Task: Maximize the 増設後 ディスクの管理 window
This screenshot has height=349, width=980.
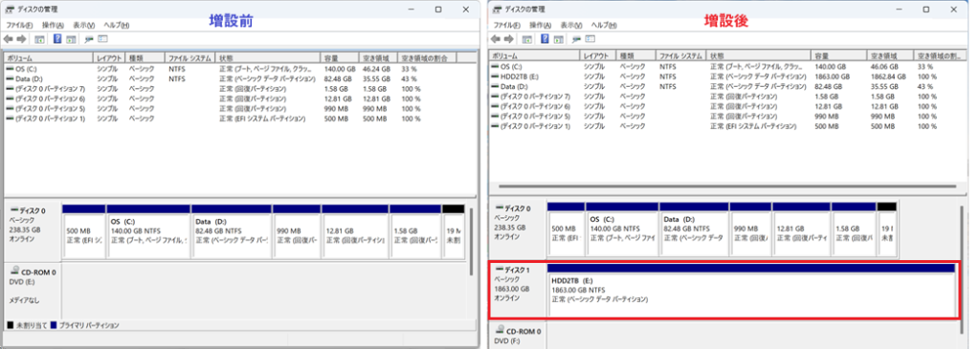Action: [x=926, y=10]
